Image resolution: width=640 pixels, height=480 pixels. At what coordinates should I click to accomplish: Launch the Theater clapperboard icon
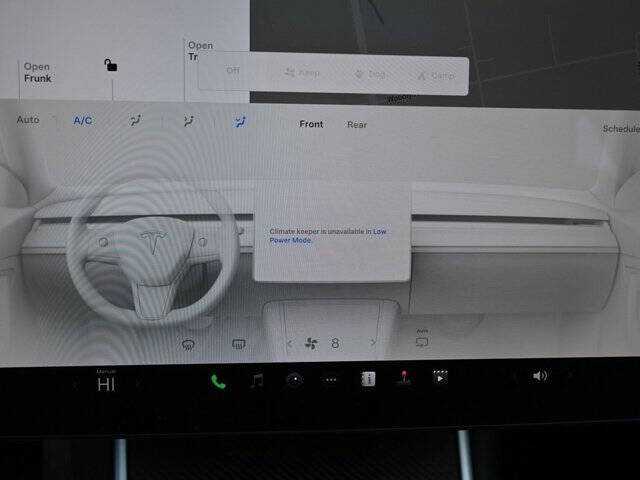[440, 377]
